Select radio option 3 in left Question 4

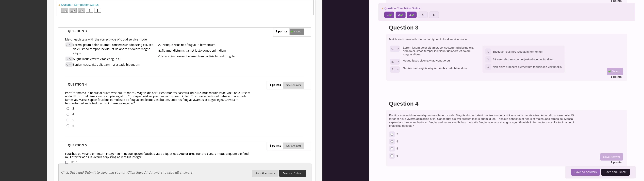68,109
